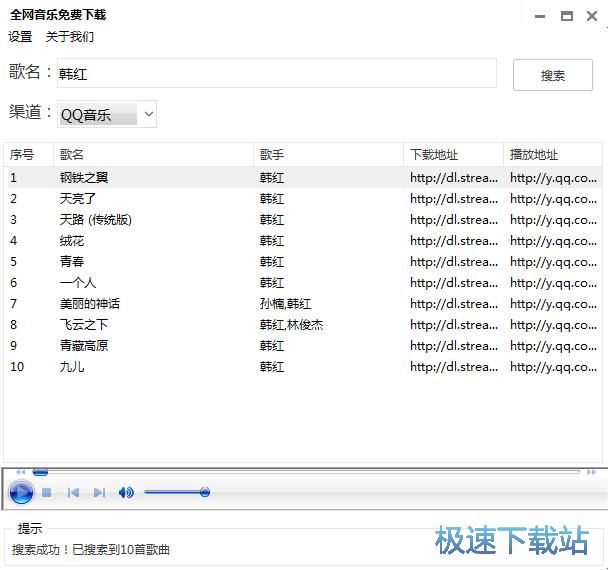Open the 设置 menu
Viewport: 609px width, 570px height.
pos(20,37)
